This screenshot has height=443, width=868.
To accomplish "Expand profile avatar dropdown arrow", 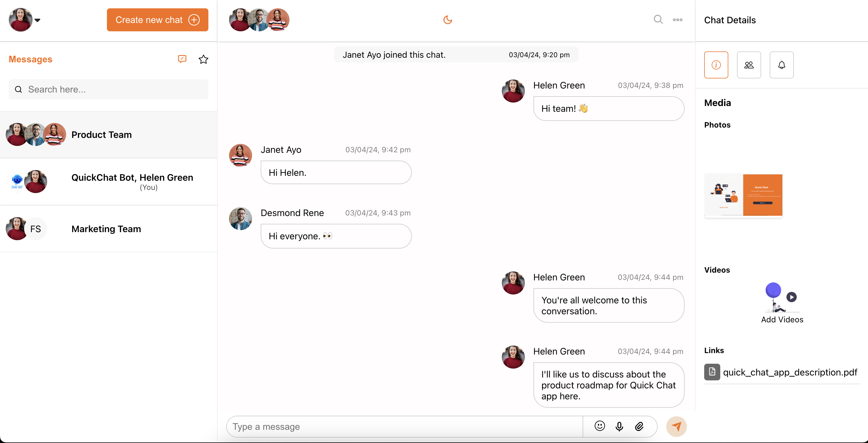I will (37, 20).
